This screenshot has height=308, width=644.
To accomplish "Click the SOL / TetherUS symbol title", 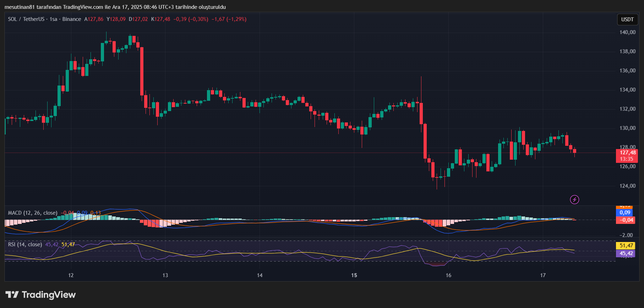I will click(27, 19).
